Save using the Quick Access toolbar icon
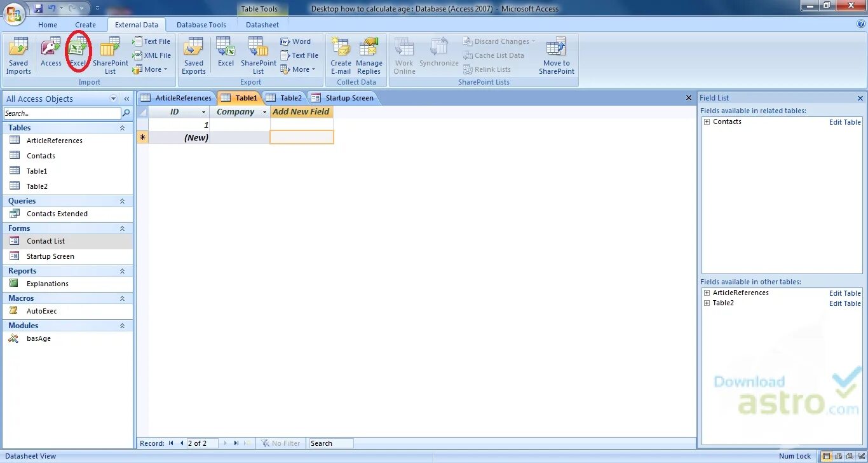This screenshot has height=463, width=868. point(38,9)
